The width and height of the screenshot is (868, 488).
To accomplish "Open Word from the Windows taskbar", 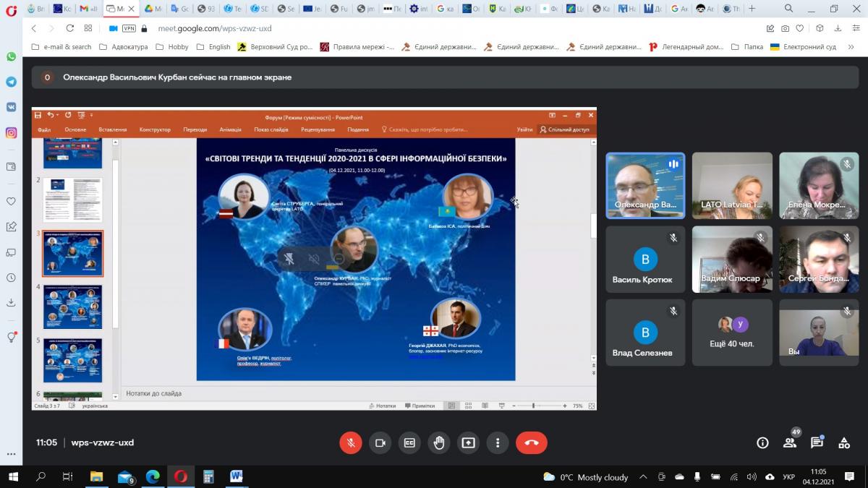I will tap(237, 476).
